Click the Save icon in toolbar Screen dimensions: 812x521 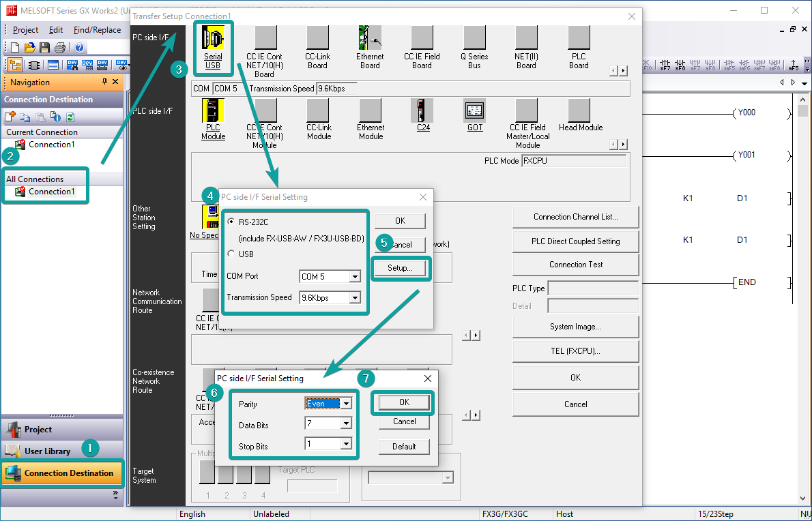coord(45,48)
